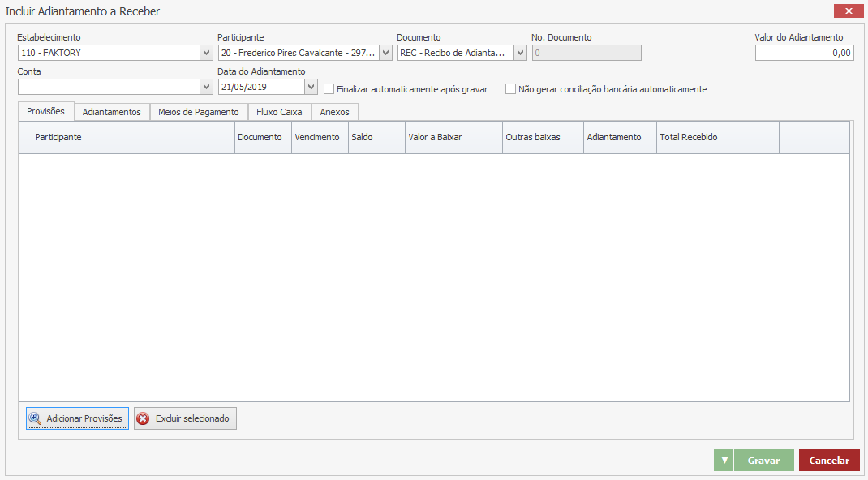The width and height of the screenshot is (868, 480).
Task: Open the Meios de Pagamento tab
Action: coord(199,112)
